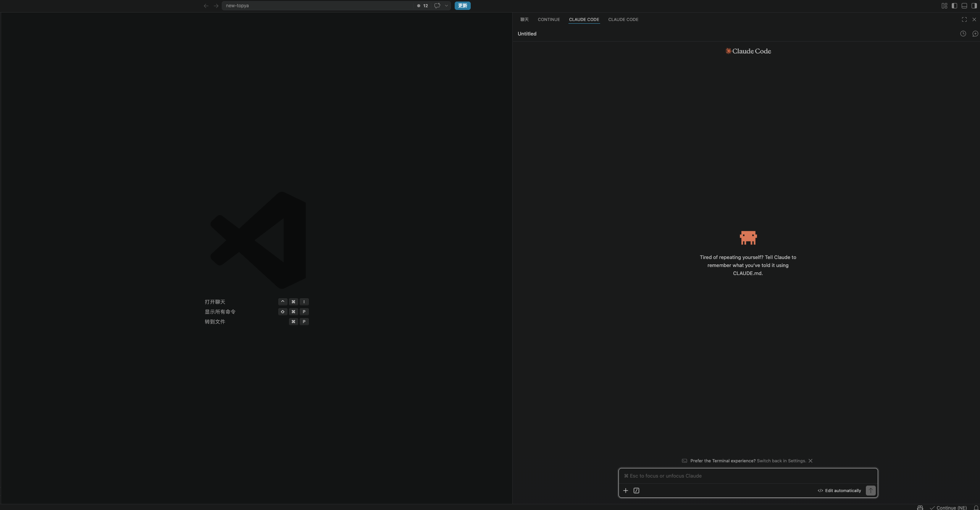Send the message with the arrow button
980x510 pixels.
pyautogui.click(x=870, y=491)
